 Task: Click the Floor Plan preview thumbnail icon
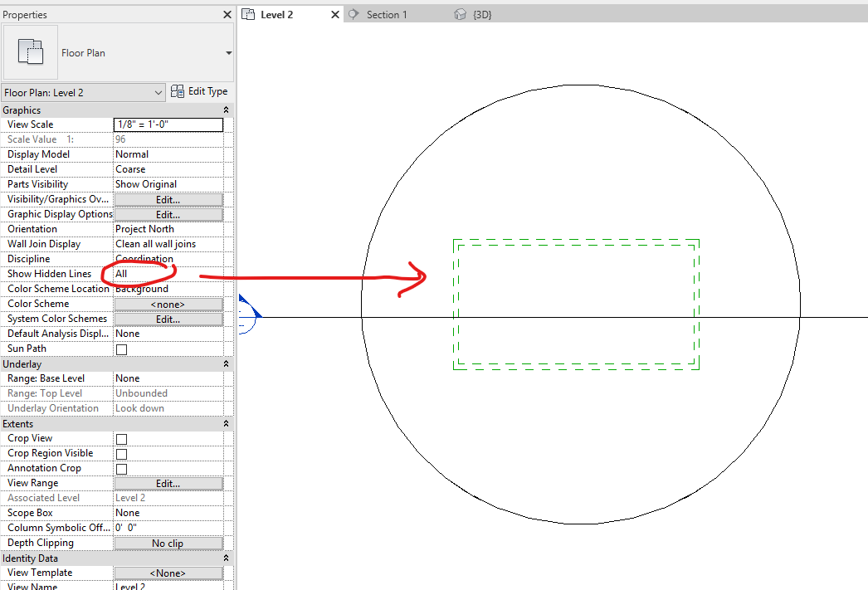(31, 52)
